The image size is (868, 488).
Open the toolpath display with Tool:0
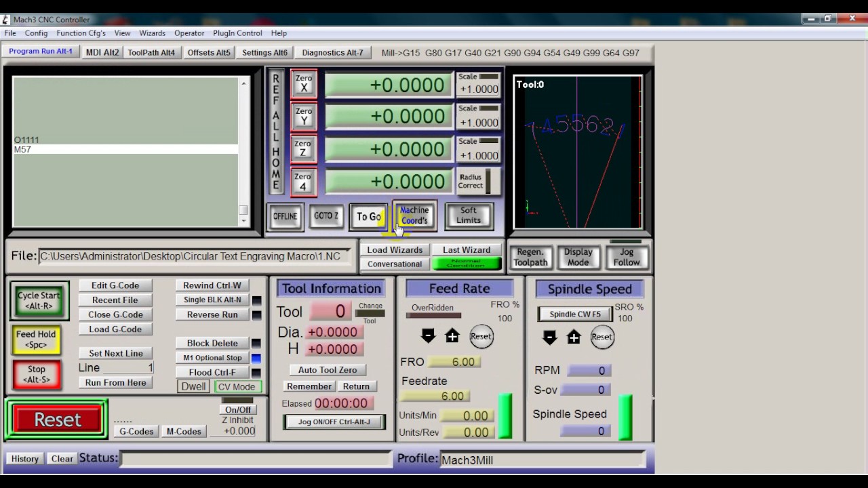coord(578,152)
